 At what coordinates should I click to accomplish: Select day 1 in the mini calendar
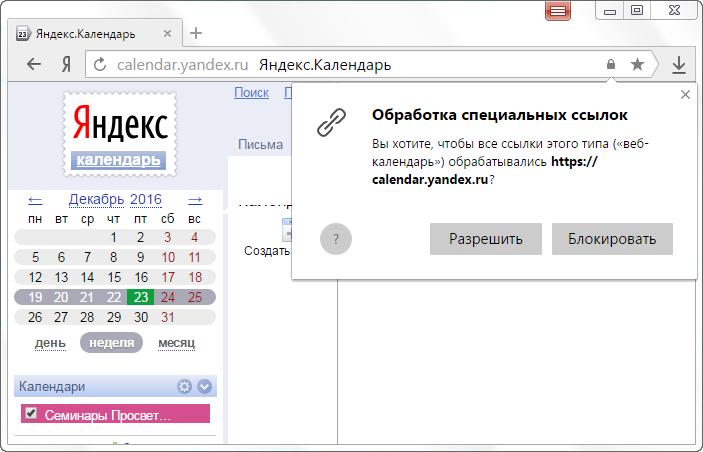click(113, 237)
